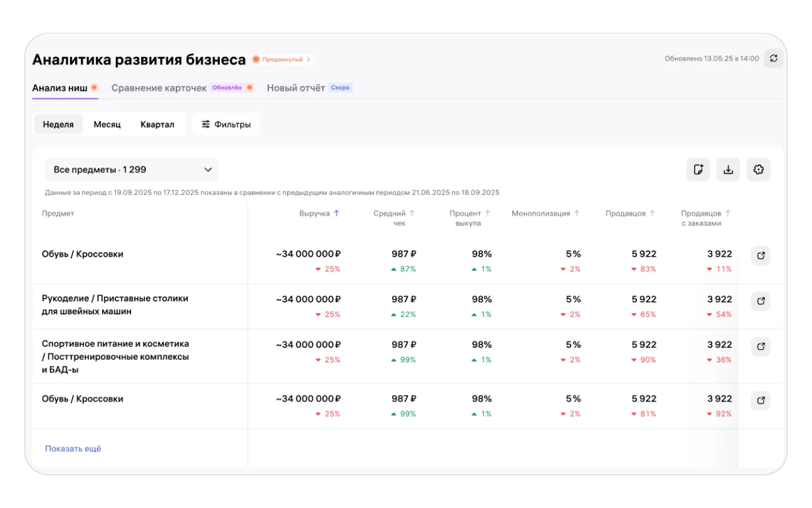Select the Неделя period
Viewport: 812px width, 508px height.
click(x=58, y=125)
